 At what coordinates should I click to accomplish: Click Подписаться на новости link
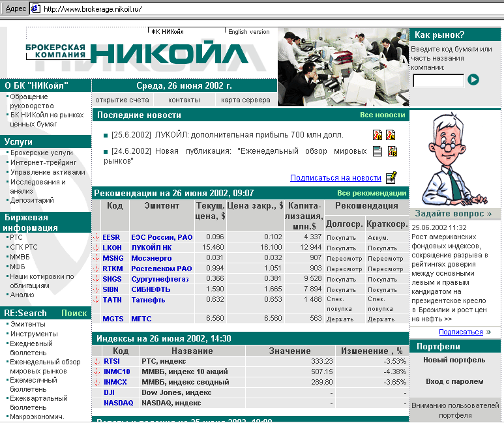point(336,178)
